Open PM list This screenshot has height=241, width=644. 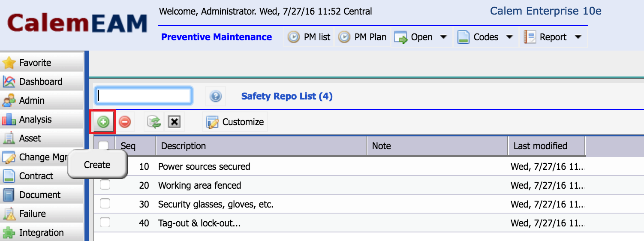(309, 37)
